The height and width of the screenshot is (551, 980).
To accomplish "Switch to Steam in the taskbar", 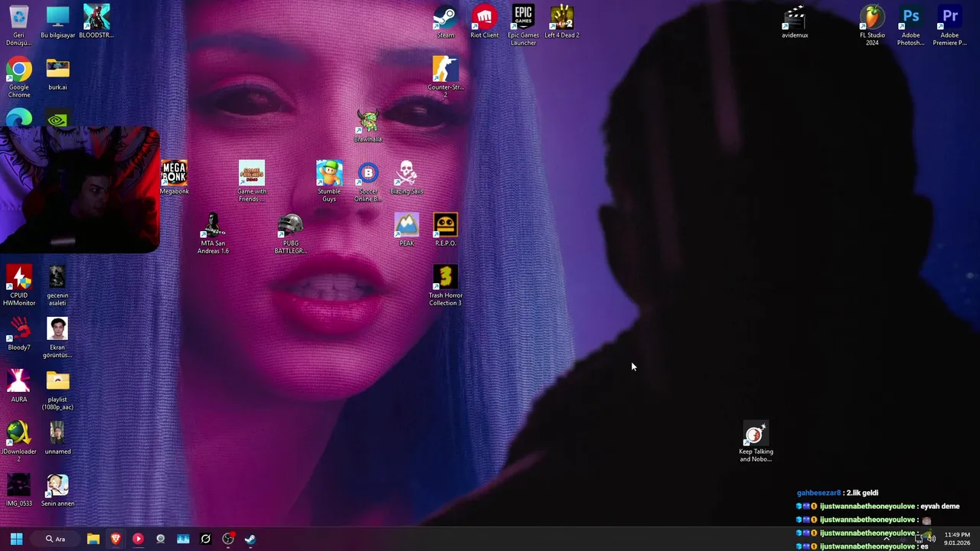I will click(250, 539).
